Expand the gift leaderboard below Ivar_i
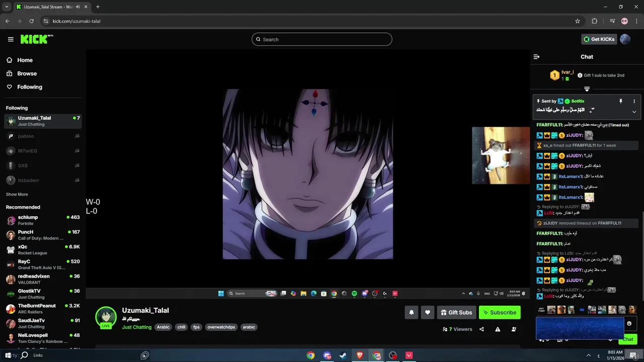Viewport: 644px width, 362px height. coord(587,89)
